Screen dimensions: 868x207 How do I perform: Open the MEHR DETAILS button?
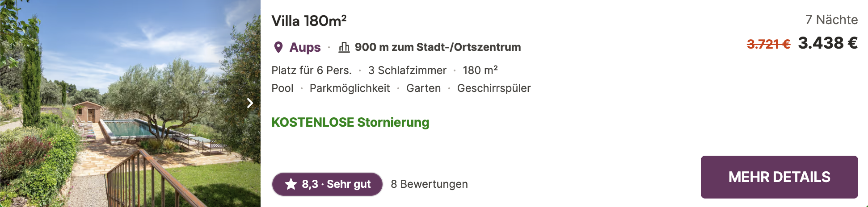(x=779, y=177)
